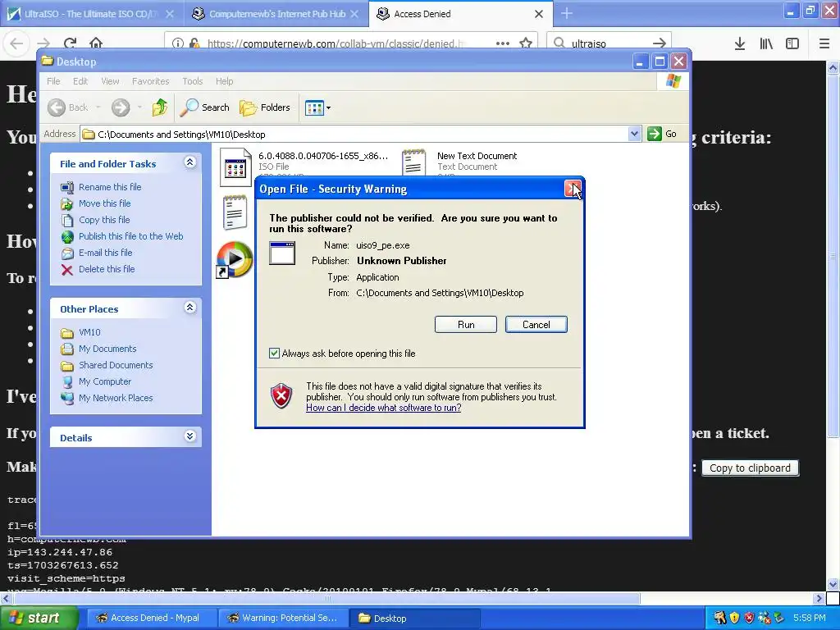This screenshot has width=840, height=630.
Task: Collapse the Other Places panel
Action: pyautogui.click(x=190, y=308)
